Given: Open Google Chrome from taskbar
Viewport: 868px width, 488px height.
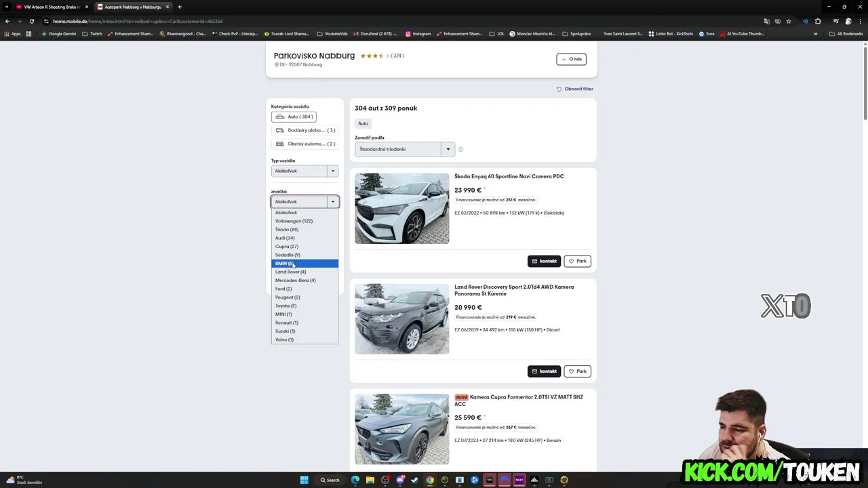Looking at the screenshot, I should pyautogui.click(x=430, y=480).
